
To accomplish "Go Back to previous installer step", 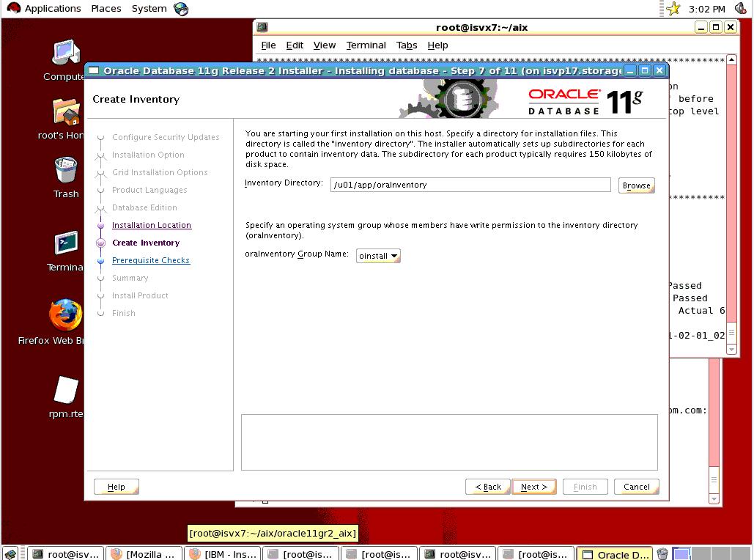I will click(x=487, y=487).
